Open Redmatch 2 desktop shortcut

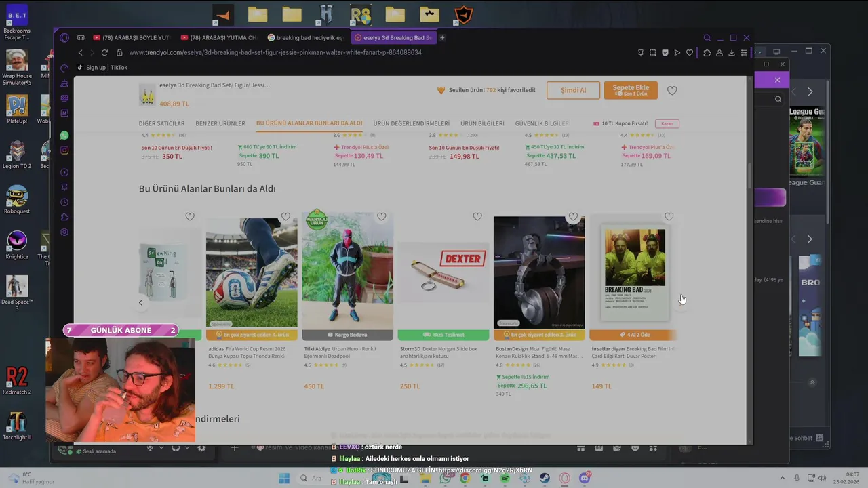click(x=17, y=380)
